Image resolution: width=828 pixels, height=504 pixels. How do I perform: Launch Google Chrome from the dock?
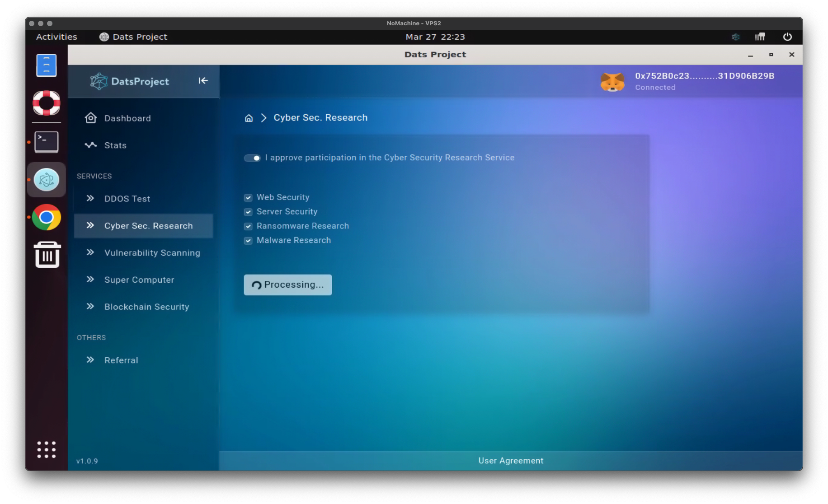[46, 217]
